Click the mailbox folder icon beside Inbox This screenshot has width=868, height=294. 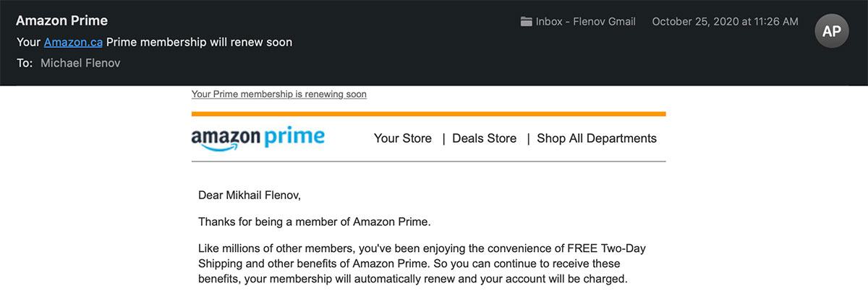pyautogui.click(x=526, y=22)
